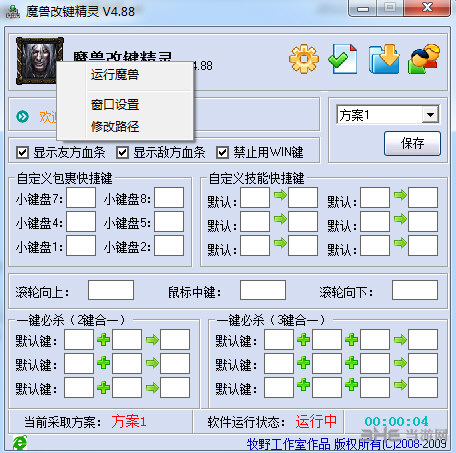
Task: Click the app icon in title bar
Action: pos(13,12)
